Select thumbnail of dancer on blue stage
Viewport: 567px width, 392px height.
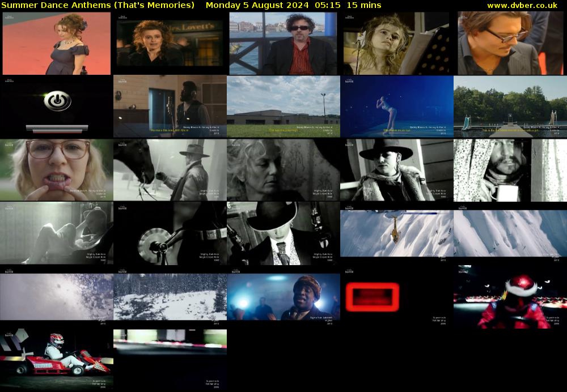397,106
